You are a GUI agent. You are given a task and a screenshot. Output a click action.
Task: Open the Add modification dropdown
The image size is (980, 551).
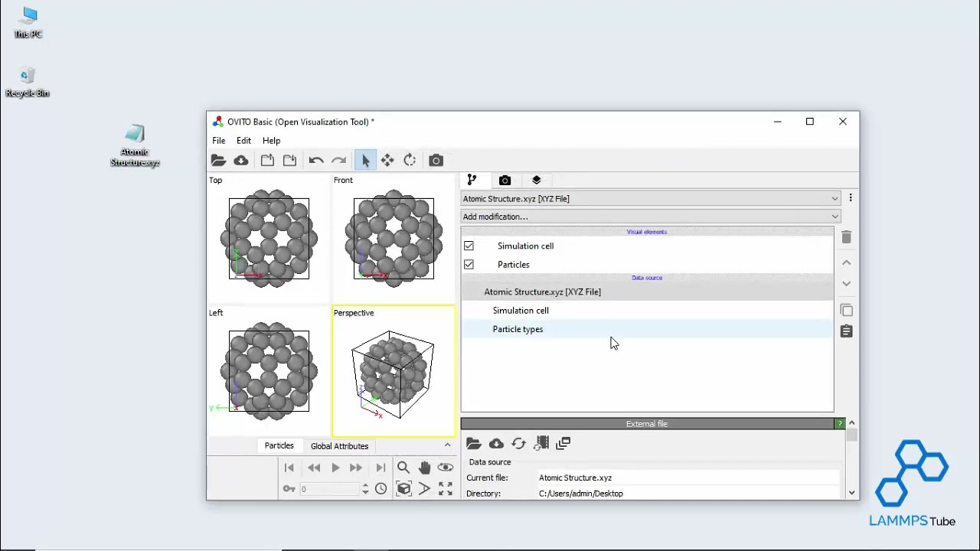(650, 217)
